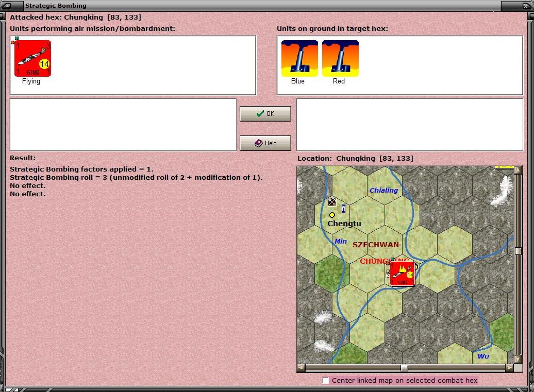The image size is (534, 392).
Task: Select the Red factory unit icon
Action: (x=341, y=58)
